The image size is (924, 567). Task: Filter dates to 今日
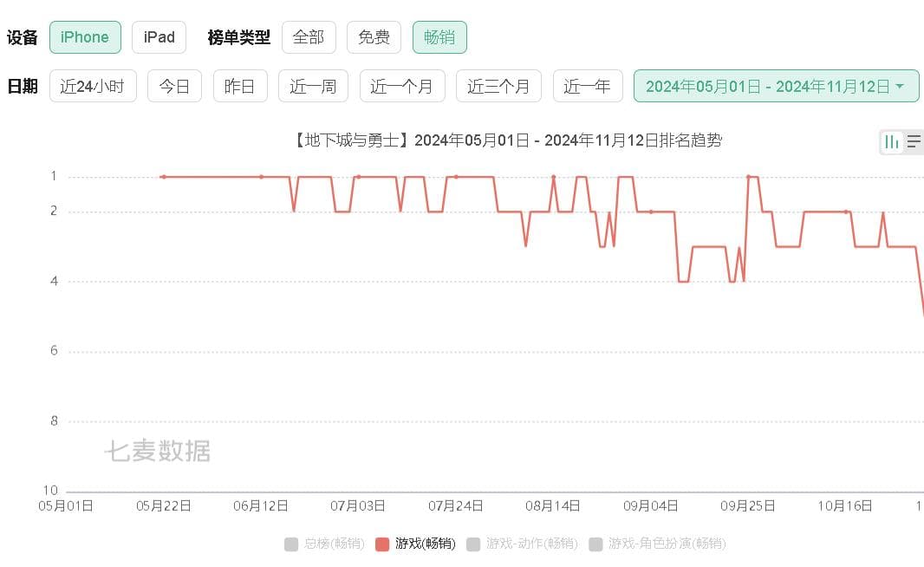tap(174, 86)
